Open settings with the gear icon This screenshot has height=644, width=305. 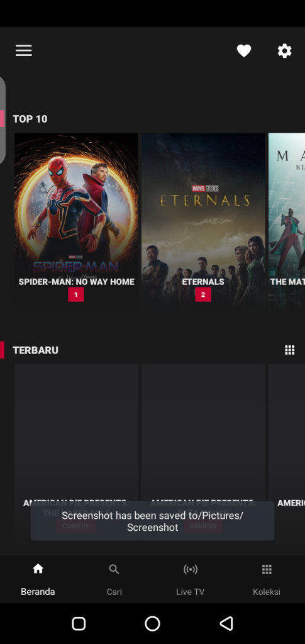coord(284,51)
